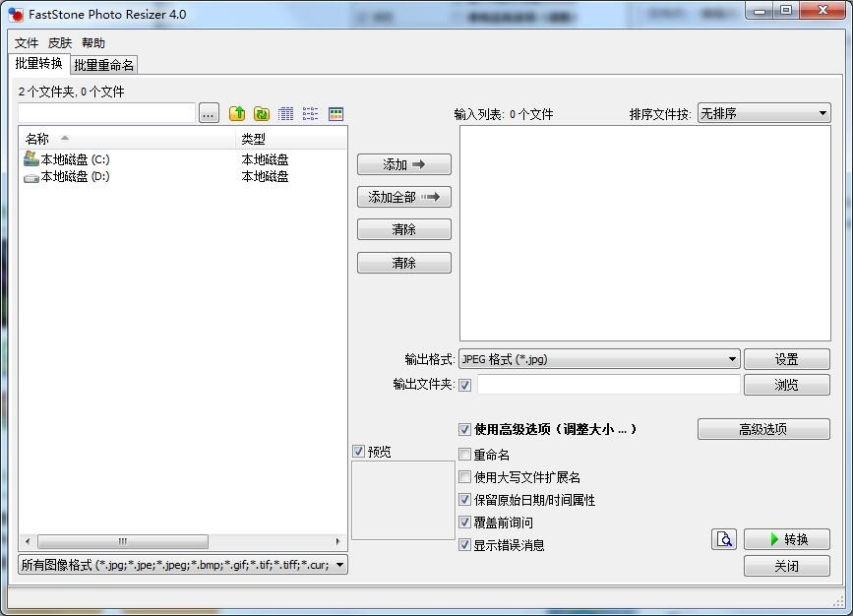Toggle the output folder checkbox

464,386
